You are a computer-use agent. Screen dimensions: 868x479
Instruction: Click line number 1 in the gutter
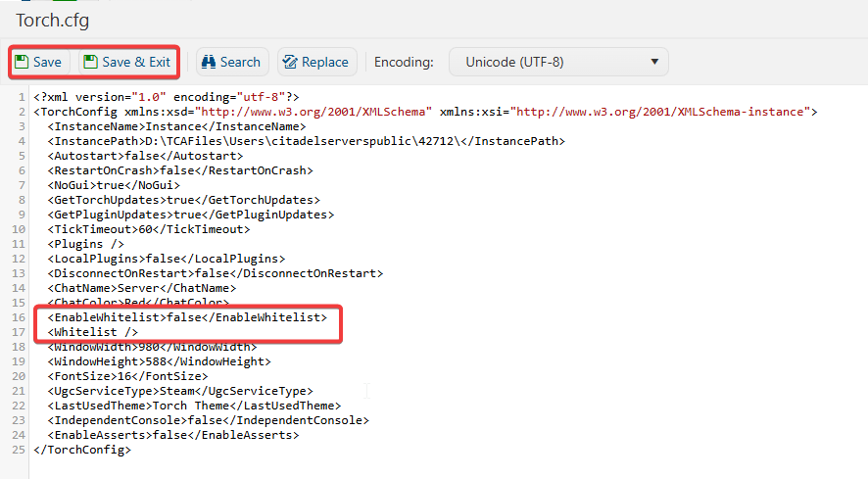22,97
